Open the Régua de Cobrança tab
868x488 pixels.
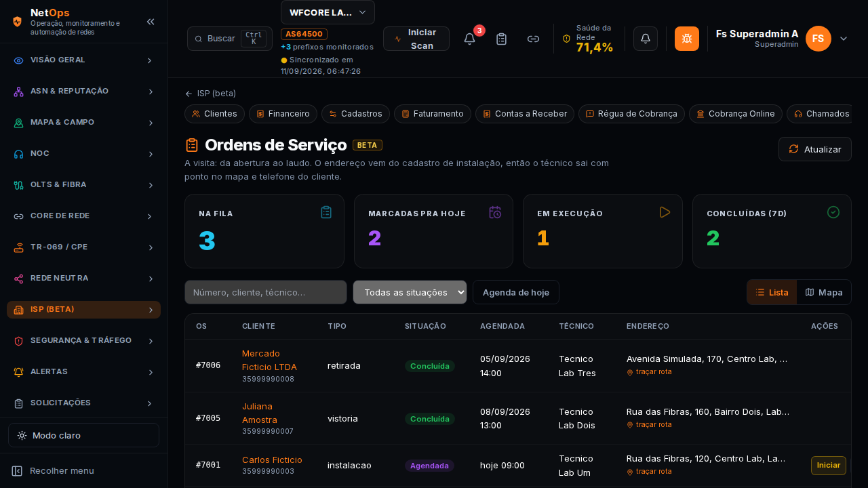[x=631, y=114]
